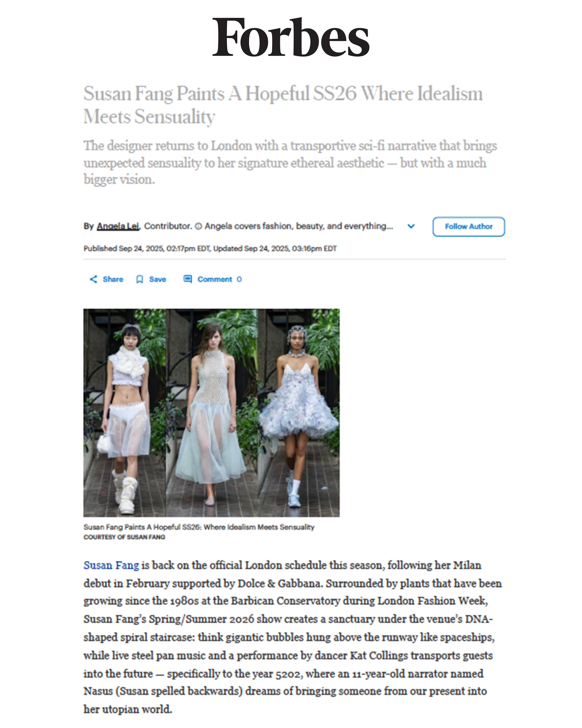The height and width of the screenshot is (728, 582).
Task: Click the comment speech bubble icon
Action: pos(188,279)
